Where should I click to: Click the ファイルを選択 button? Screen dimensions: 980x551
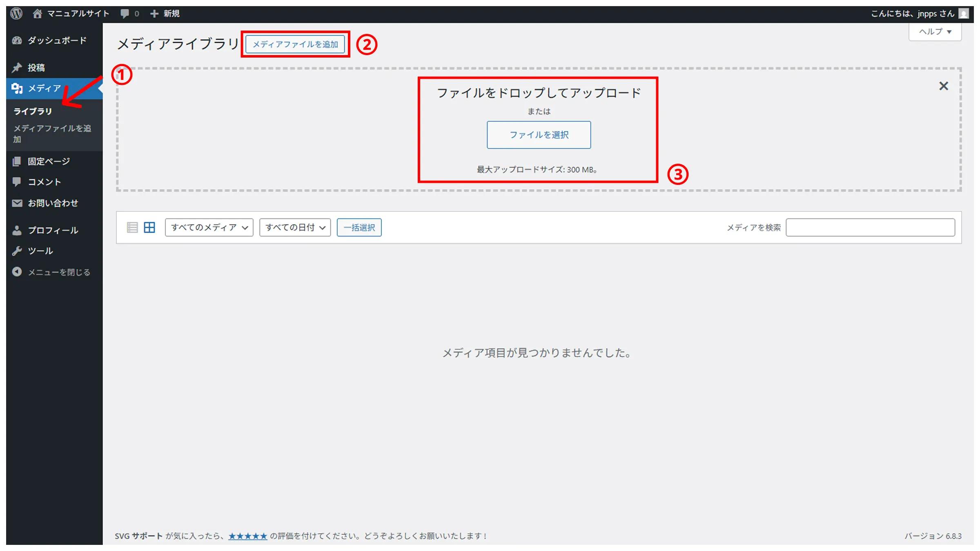[x=539, y=135]
